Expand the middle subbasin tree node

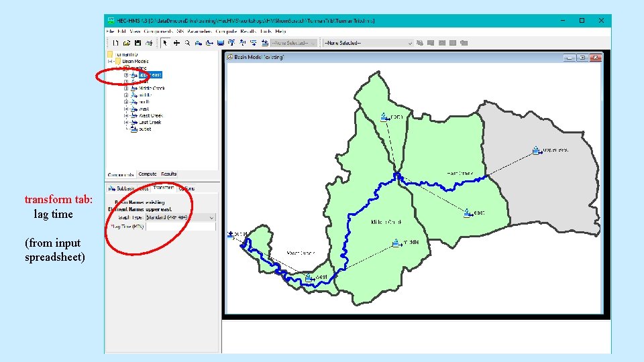coord(126,95)
